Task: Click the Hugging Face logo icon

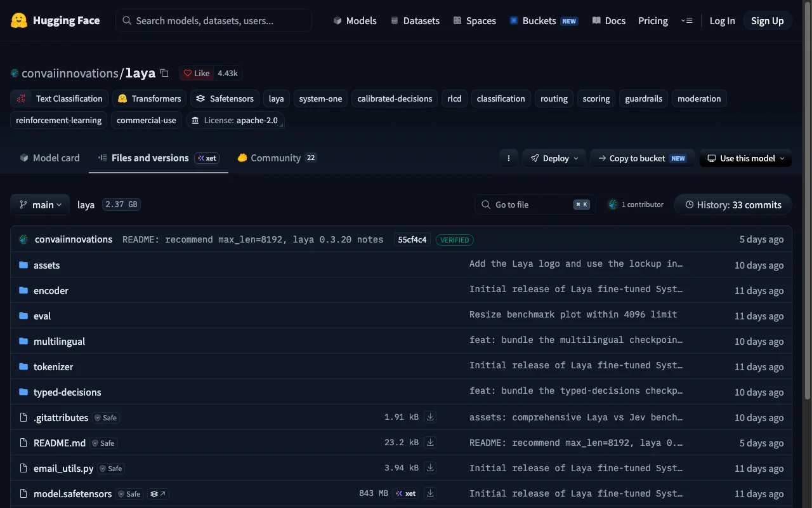Action: coord(19,20)
